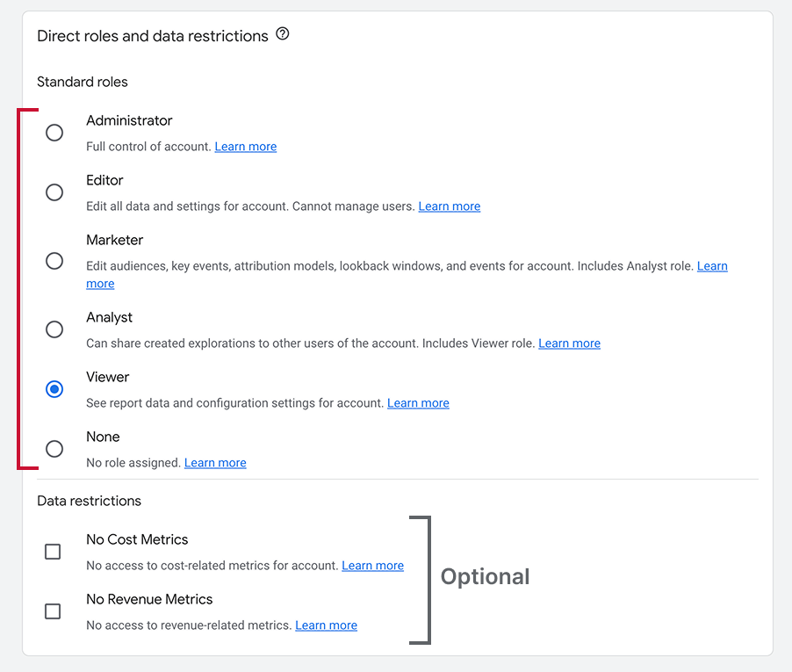Screen dimensions: 792x672
Task: Open Learn more link for Administrator
Action: 246,147
